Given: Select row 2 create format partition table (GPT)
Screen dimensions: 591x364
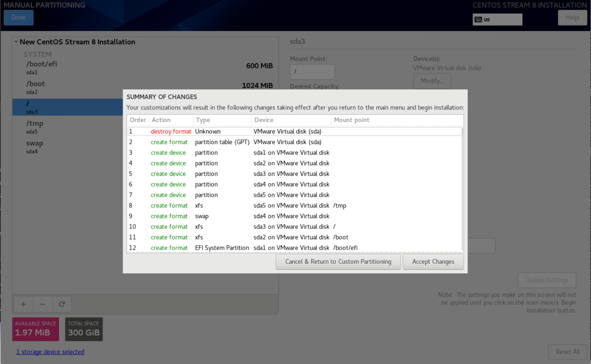Looking at the screenshot, I should [295, 142].
